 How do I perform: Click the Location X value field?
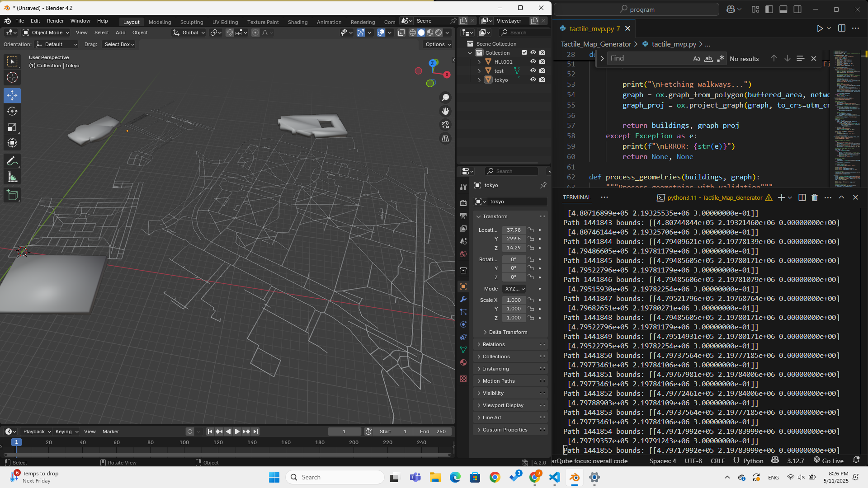514,230
